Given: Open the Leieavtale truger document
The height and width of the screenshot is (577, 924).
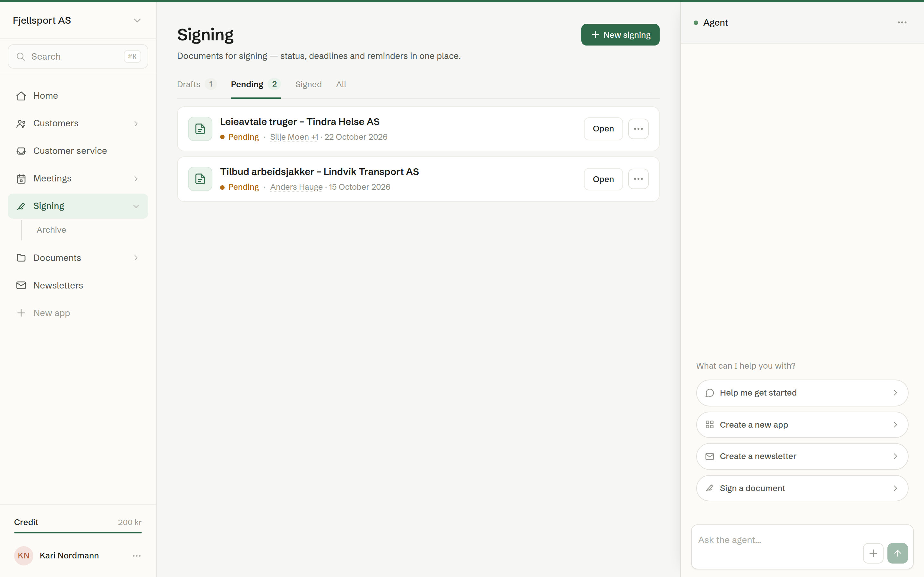Looking at the screenshot, I should click(603, 129).
